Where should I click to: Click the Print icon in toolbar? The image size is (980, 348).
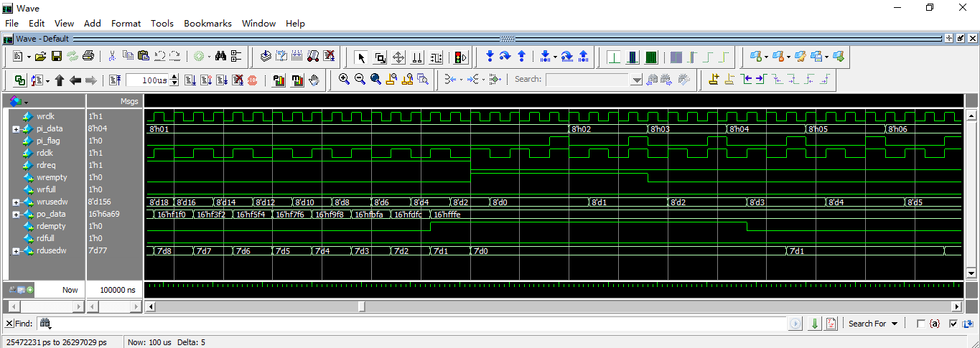click(x=88, y=56)
